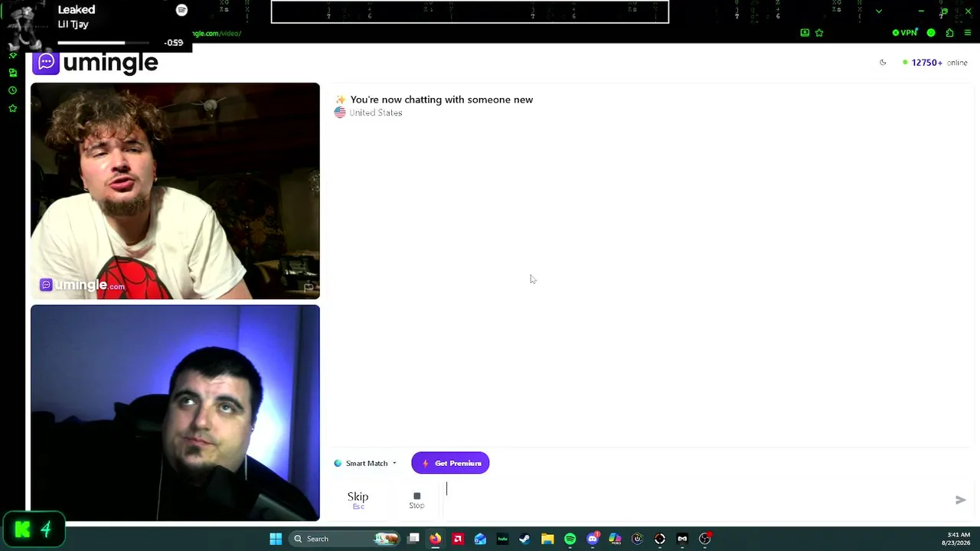Click the Get Premium button

tap(450, 463)
